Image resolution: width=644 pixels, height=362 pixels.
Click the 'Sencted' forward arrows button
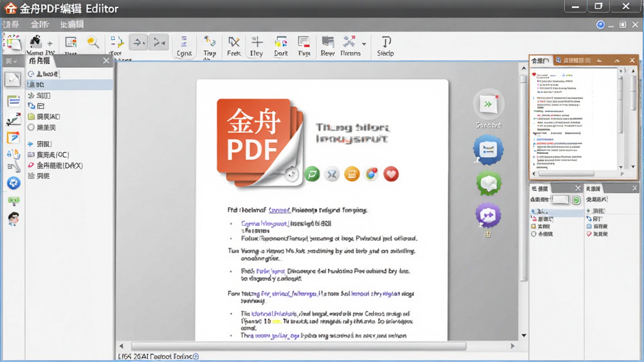[x=488, y=104]
